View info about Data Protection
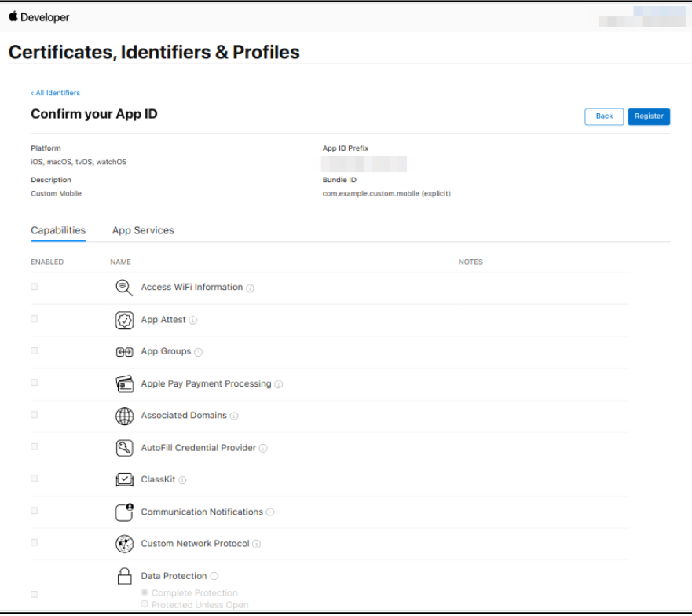This screenshot has width=692, height=616. pyautogui.click(x=214, y=576)
